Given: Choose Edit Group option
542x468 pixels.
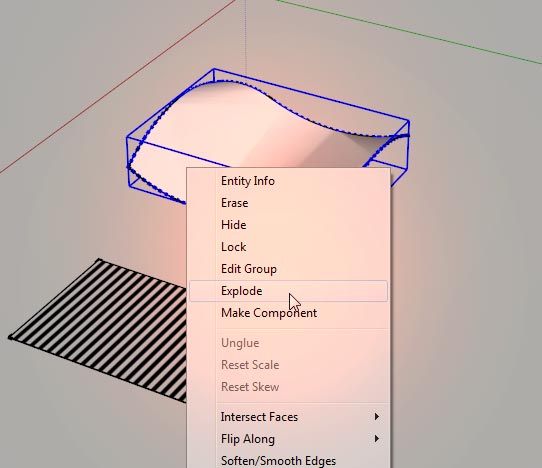Looking at the screenshot, I should point(288,269).
